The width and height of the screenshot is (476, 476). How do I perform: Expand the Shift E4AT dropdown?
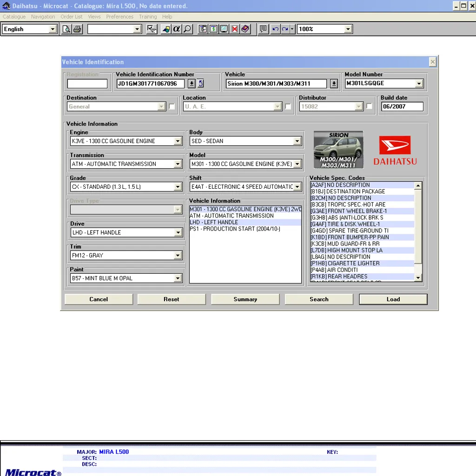(x=297, y=187)
